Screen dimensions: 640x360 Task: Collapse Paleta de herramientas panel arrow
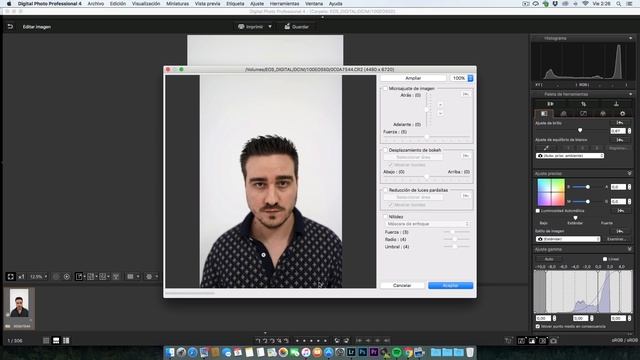[630, 94]
